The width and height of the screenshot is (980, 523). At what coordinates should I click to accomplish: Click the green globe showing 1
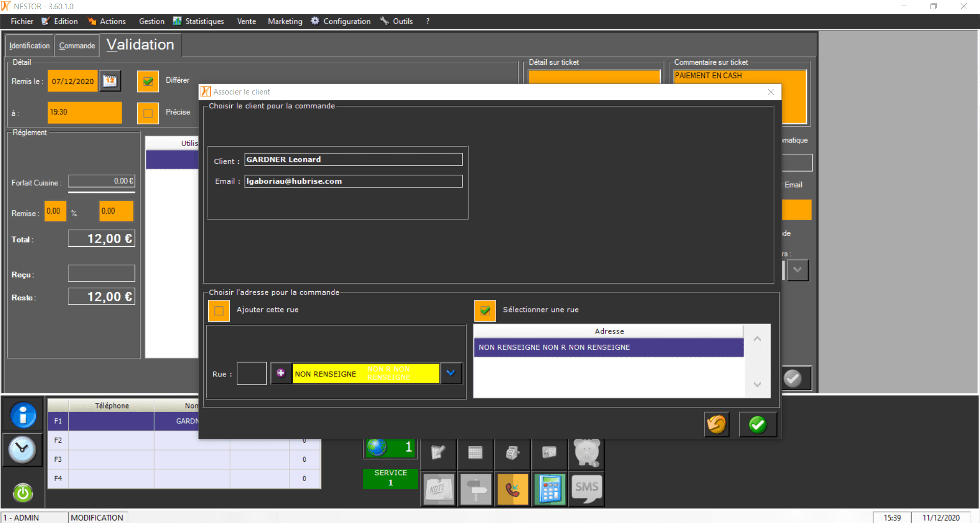pos(390,446)
